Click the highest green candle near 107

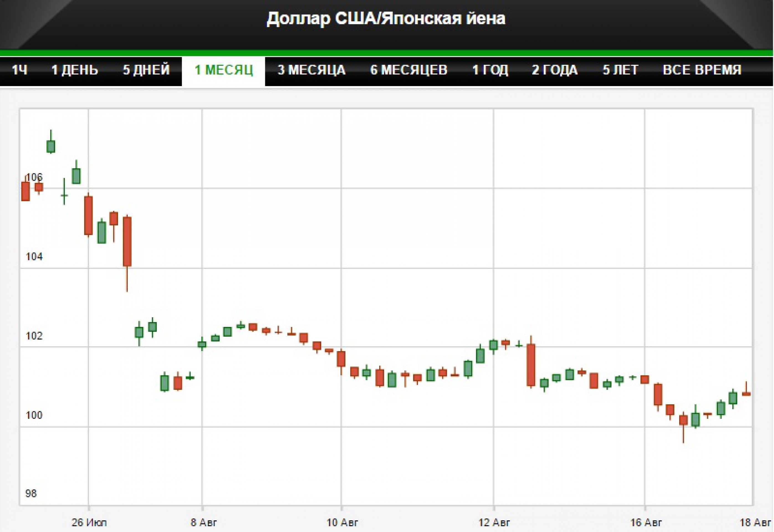click(x=51, y=146)
